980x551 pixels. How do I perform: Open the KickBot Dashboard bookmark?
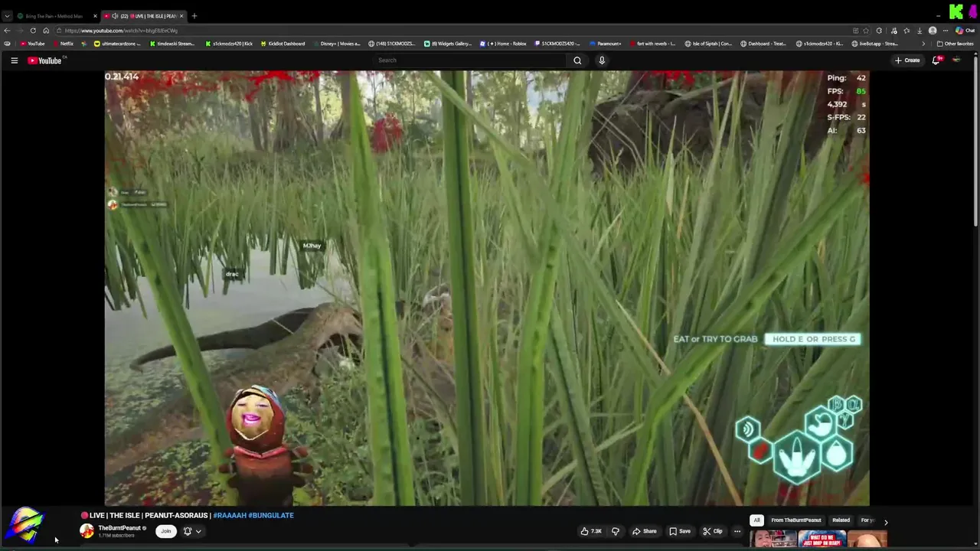[283, 44]
